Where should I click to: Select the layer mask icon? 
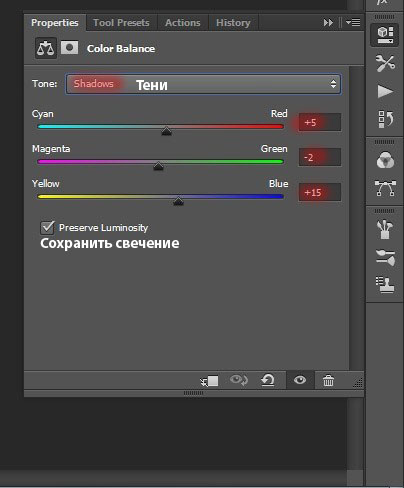69,48
